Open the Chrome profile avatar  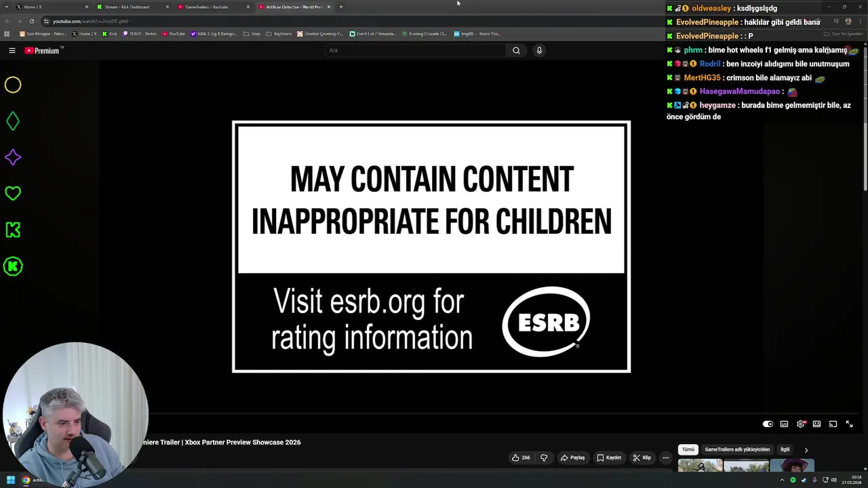(x=848, y=21)
